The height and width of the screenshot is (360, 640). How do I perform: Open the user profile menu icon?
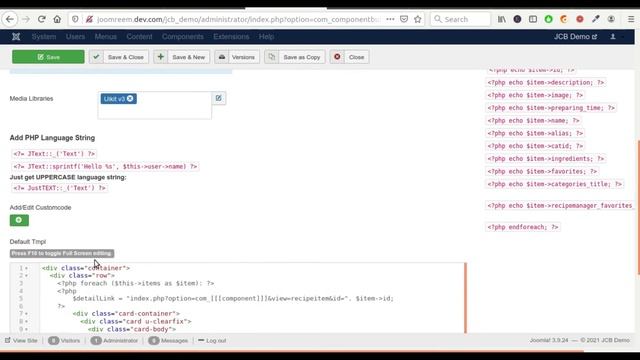pos(613,37)
